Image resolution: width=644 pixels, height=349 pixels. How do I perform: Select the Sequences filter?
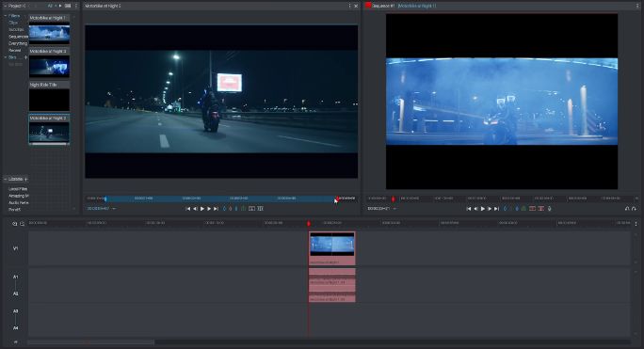pos(18,37)
